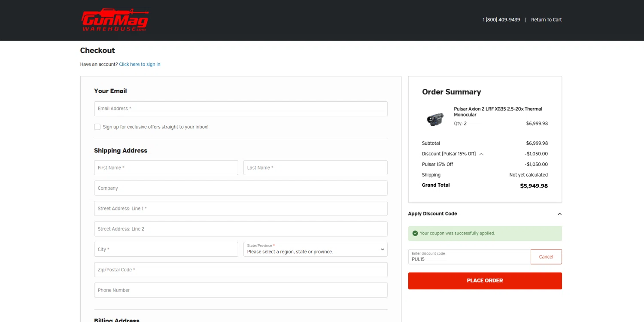644x322 pixels.
Task: Enable sign up for exclusive offers checkbox
Action: (97, 127)
